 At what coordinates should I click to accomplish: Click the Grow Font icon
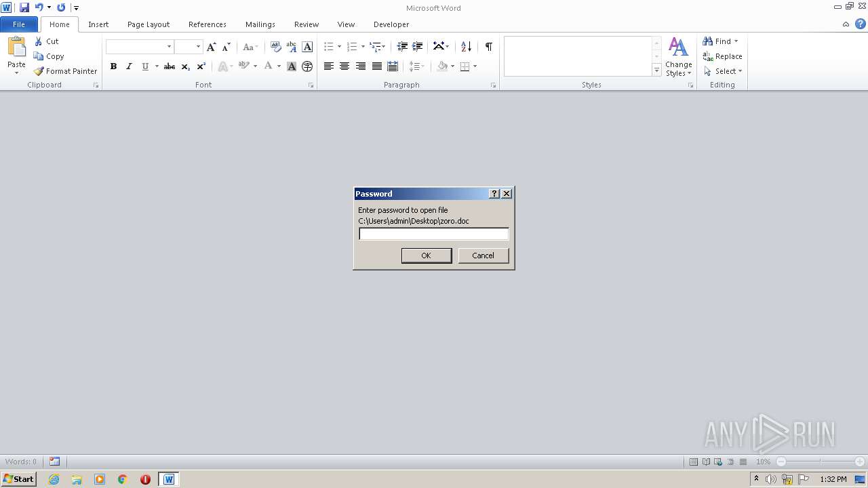click(212, 47)
